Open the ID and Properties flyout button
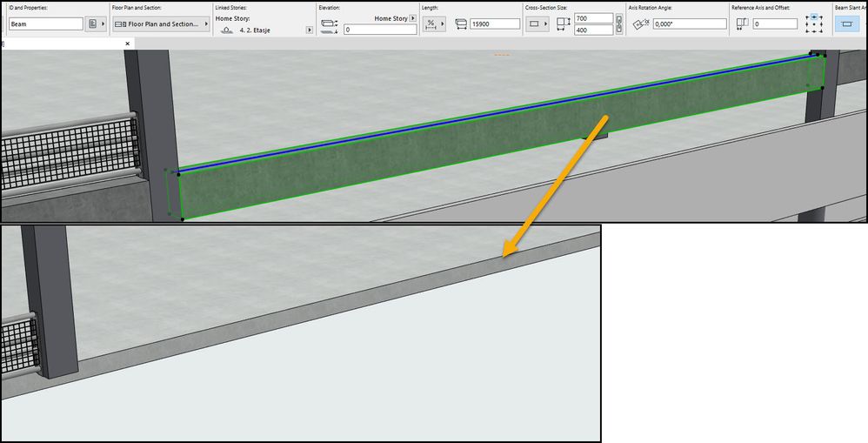Viewport: 868px width, 443px height. pyautogui.click(x=97, y=23)
